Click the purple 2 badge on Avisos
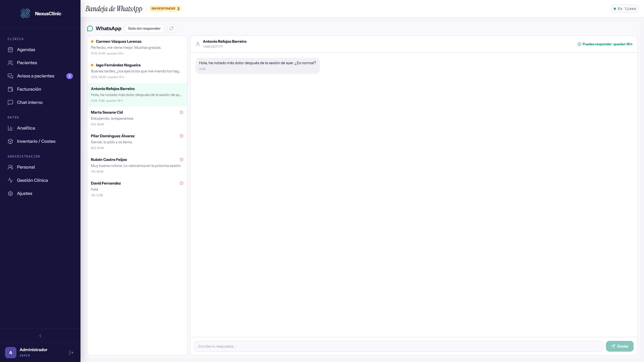The width and height of the screenshot is (644, 362). point(69,76)
